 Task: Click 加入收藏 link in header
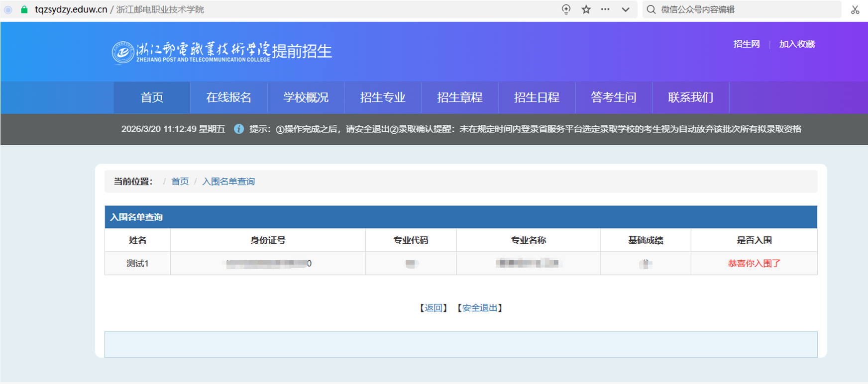796,44
